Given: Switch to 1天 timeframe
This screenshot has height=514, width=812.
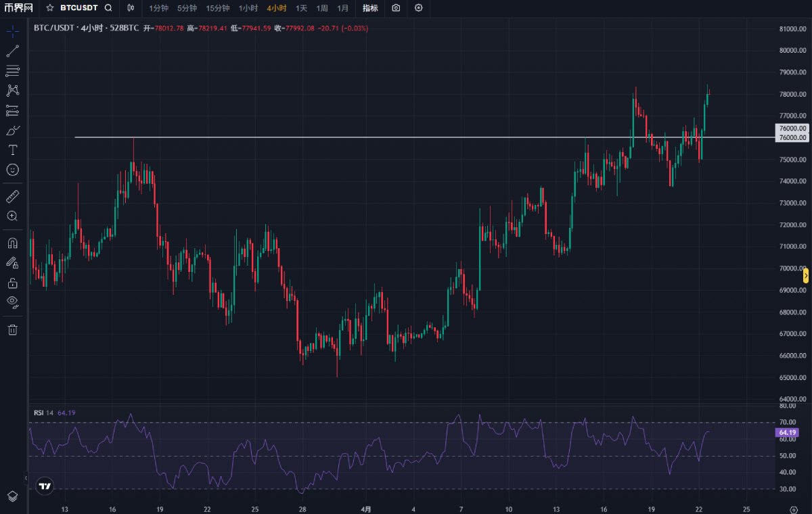Looking at the screenshot, I should click(x=301, y=8).
